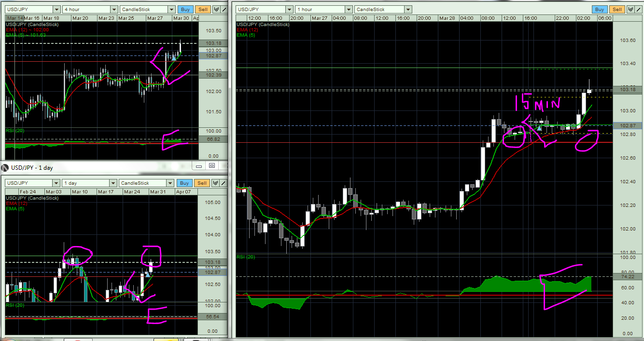Open CandleStick chart type dropdown in 1 day chart
The image size is (644, 341).
[x=170, y=183]
